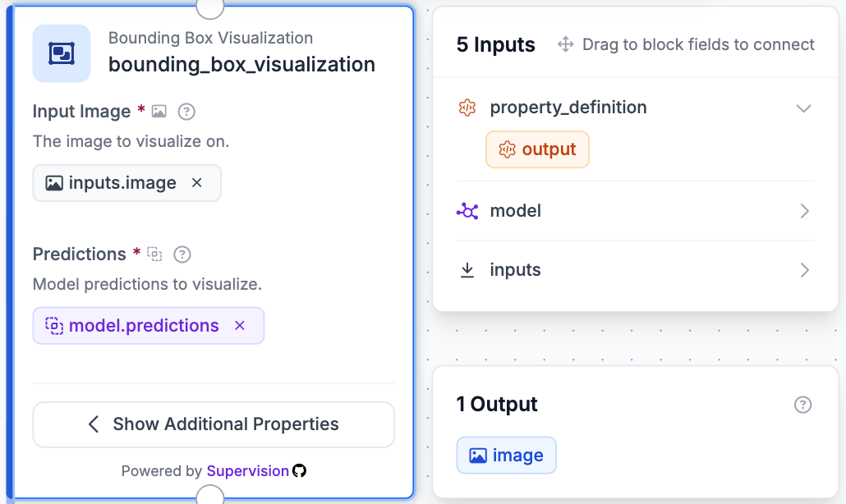Open help icon in the Output panel
The image size is (846, 504).
click(802, 405)
